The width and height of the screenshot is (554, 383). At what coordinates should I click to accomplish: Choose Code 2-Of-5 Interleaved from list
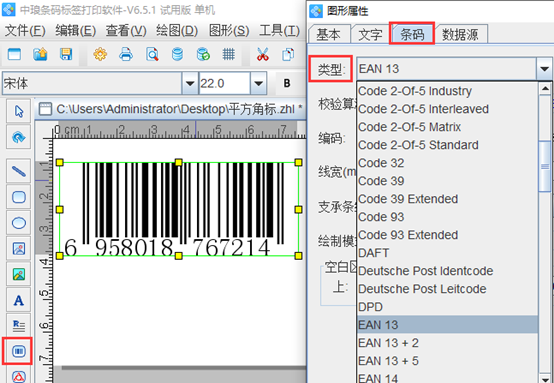pyautogui.click(x=447, y=109)
